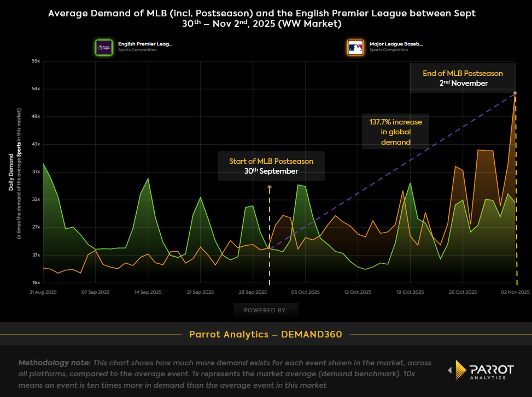Click the Methodology note text
This screenshot has width=532, height=397.
224,374
